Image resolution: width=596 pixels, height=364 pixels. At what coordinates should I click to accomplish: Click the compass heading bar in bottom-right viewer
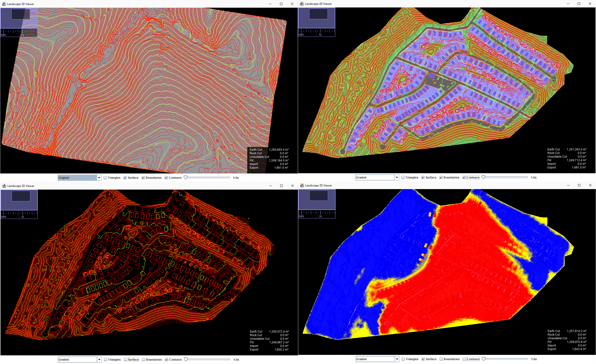coord(317,214)
